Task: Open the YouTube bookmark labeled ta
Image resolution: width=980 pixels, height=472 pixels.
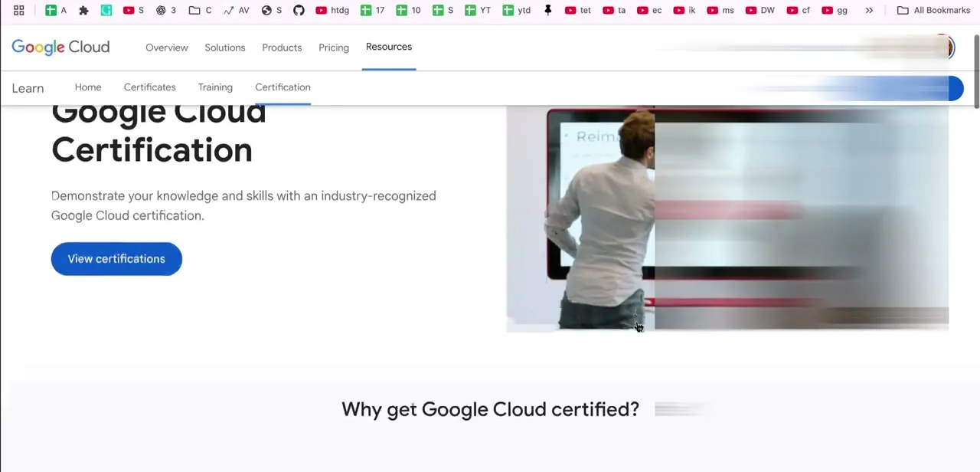Action: 614,11
